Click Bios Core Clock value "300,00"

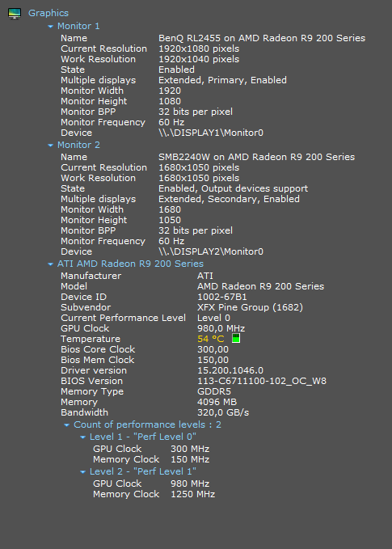coord(213,349)
